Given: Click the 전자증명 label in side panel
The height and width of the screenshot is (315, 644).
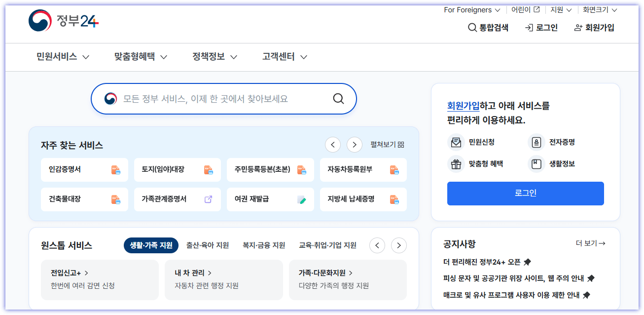Looking at the screenshot, I should tap(562, 142).
